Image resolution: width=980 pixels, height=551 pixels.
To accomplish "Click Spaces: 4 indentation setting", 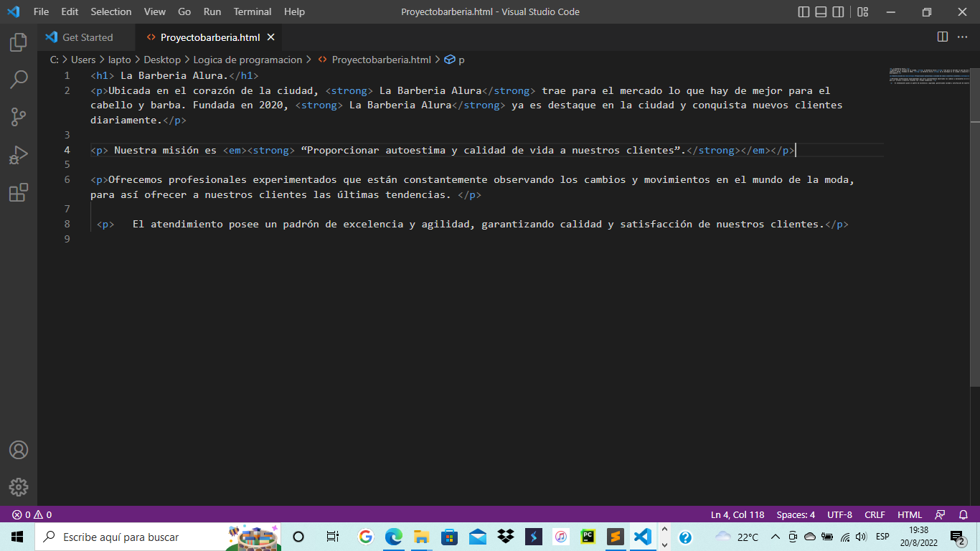I will click(796, 514).
